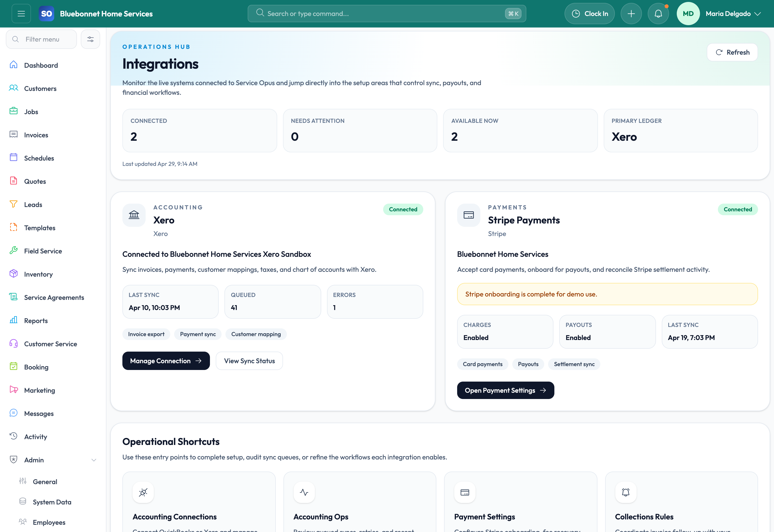
Task: Click the Settlement sync tag
Action: click(574, 364)
